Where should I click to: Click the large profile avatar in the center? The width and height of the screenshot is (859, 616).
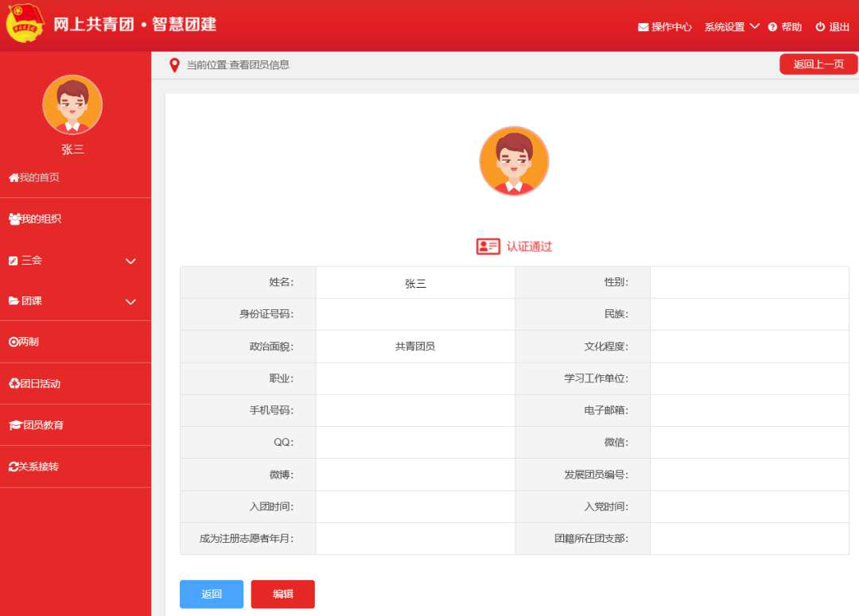(x=514, y=161)
